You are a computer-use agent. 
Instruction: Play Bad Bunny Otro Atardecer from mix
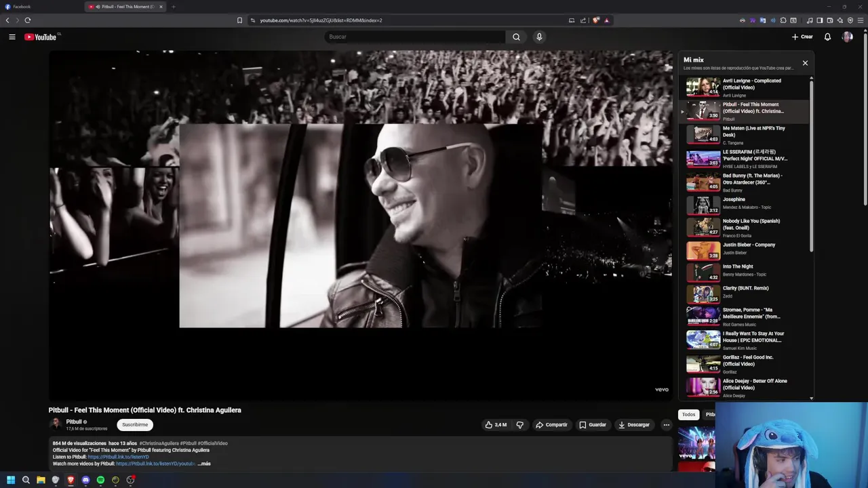(744, 182)
